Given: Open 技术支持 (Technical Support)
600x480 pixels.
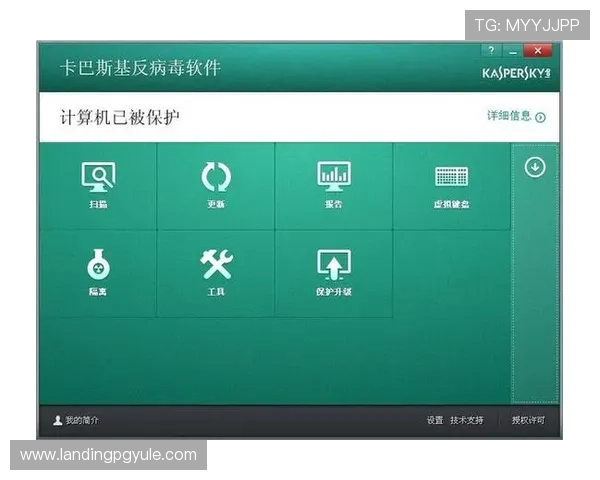Looking at the screenshot, I should [x=466, y=420].
